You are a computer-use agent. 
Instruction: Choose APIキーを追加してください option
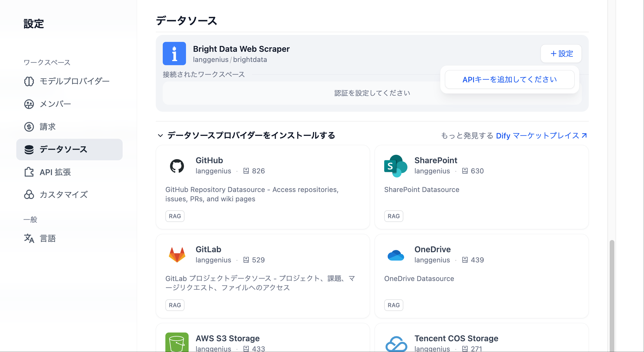pos(509,79)
